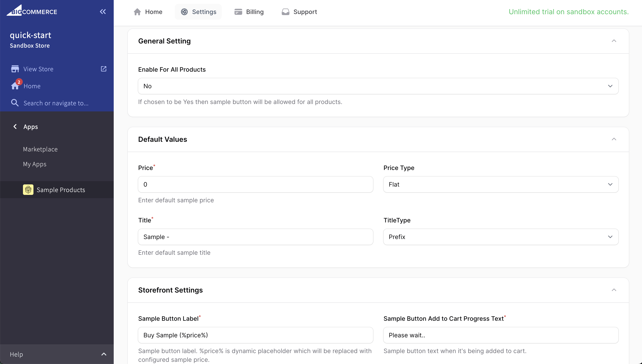Open the Price Type dropdown
The height and width of the screenshot is (364, 642).
click(x=501, y=184)
